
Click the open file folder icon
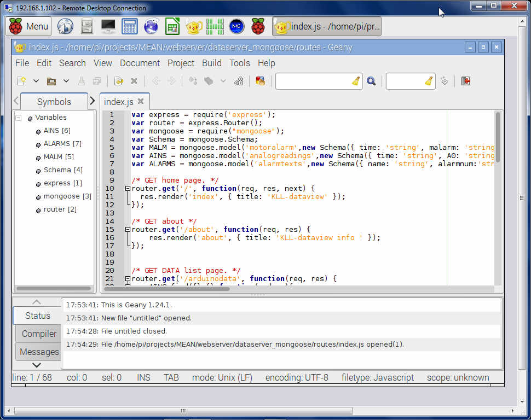51,81
